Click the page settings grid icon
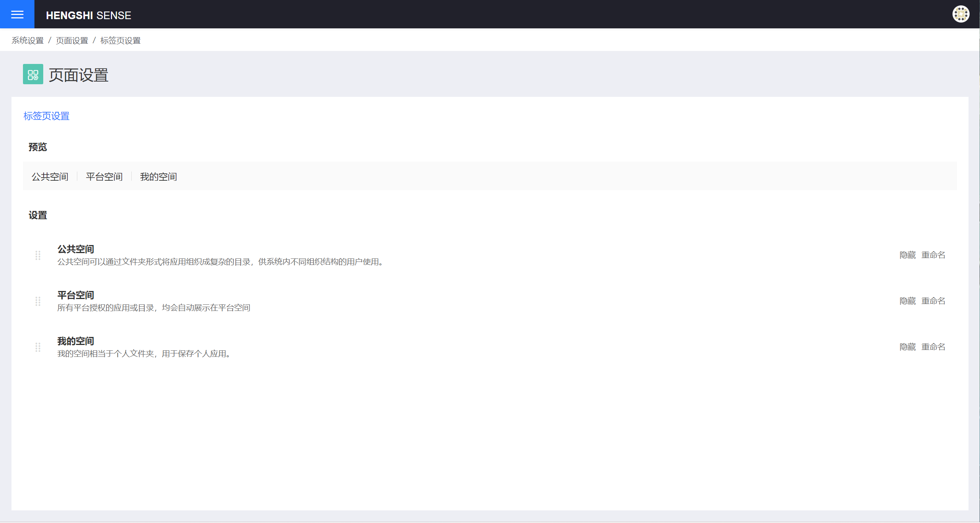Screen dimensions: 980x523 point(33,74)
